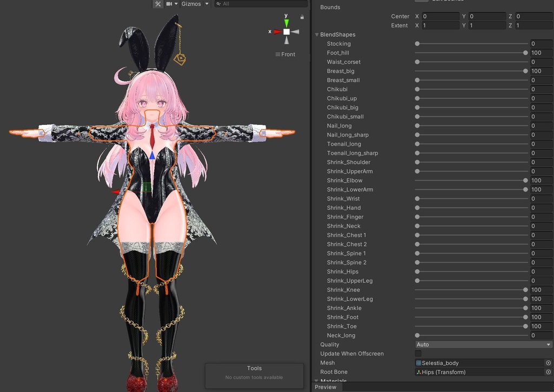The width and height of the screenshot is (554, 392).
Task: Toggle the Update When Offscreen checkbox
Action: [x=418, y=353]
